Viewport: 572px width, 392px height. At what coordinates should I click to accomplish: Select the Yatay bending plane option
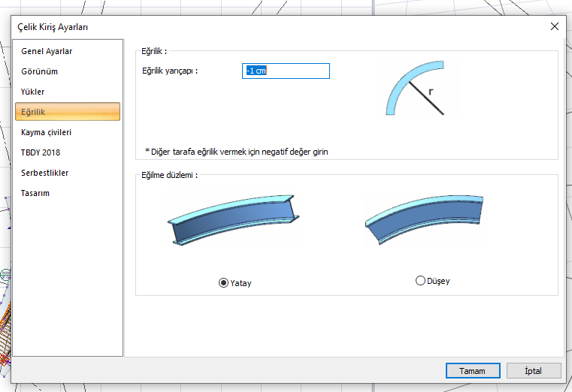[223, 282]
